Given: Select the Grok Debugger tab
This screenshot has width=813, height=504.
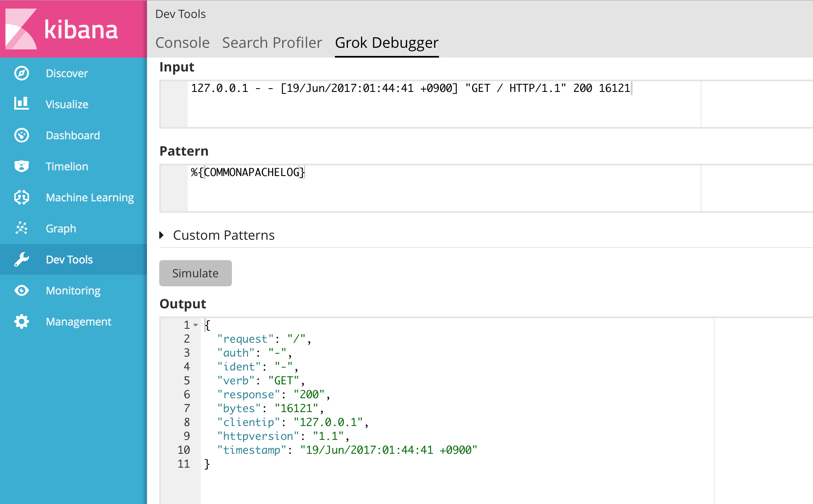Looking at the screenshot, I should point(387,42).
